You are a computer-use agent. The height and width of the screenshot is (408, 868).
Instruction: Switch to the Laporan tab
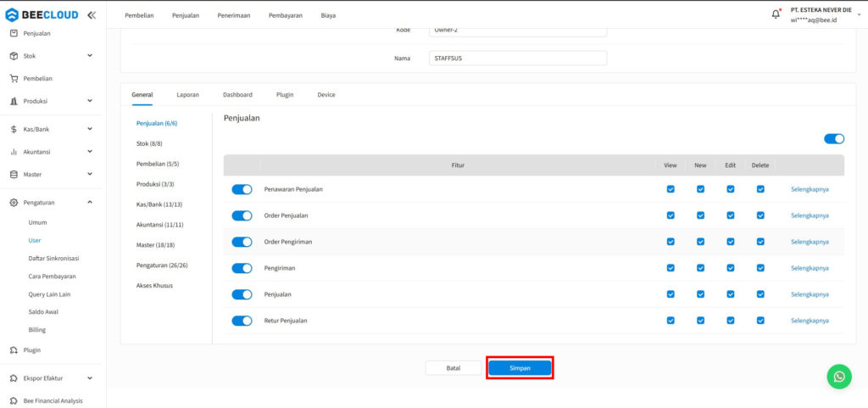tap(187, 94)
